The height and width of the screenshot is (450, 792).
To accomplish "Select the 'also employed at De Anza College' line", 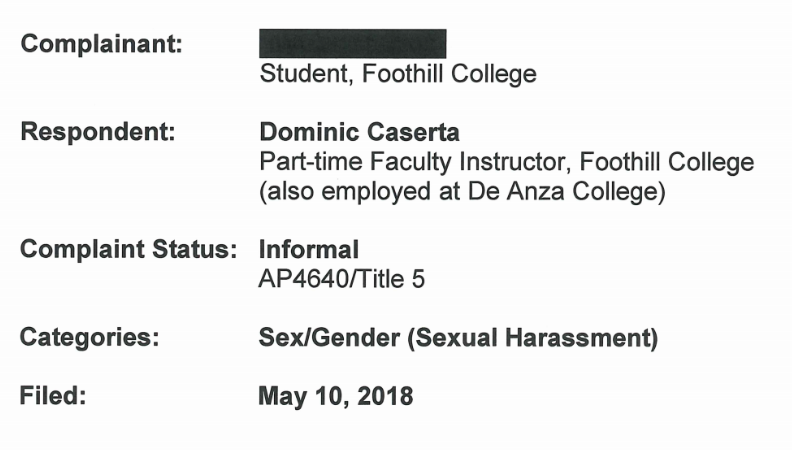I will [462, 191].
